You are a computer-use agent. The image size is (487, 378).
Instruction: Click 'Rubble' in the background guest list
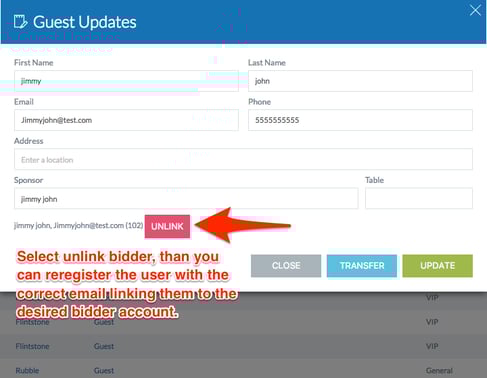(27, 371)
